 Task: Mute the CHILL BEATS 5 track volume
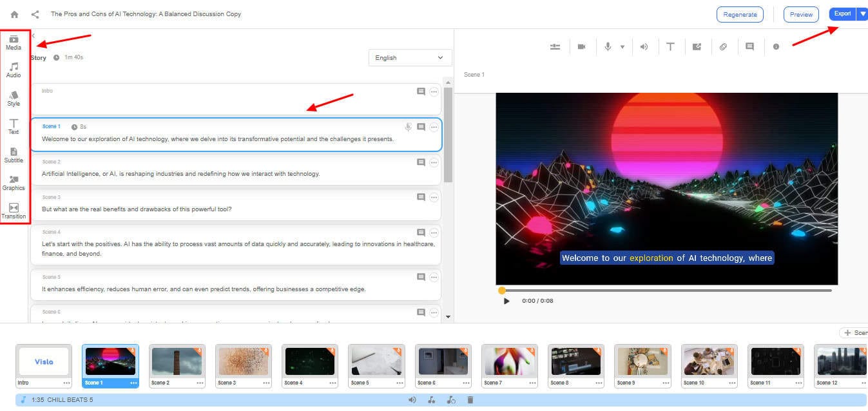(x=412, y=400)
